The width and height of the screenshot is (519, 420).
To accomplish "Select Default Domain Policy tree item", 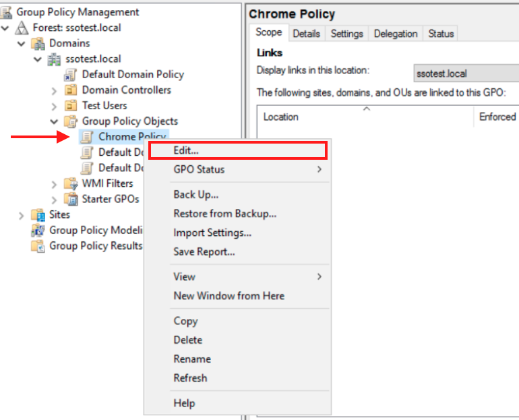I will click(133, 74).
